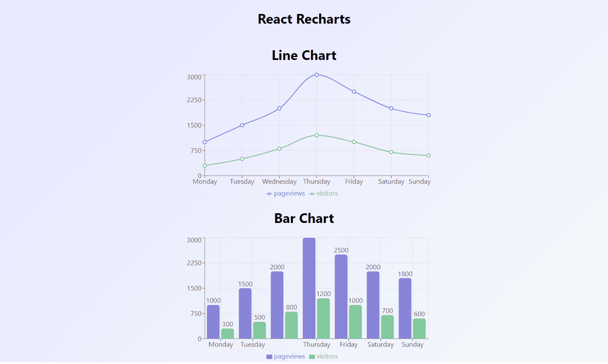Click the 750 tick on line chart y-axis
This screenshot has height=364, width=608.
tap(196, 151)
